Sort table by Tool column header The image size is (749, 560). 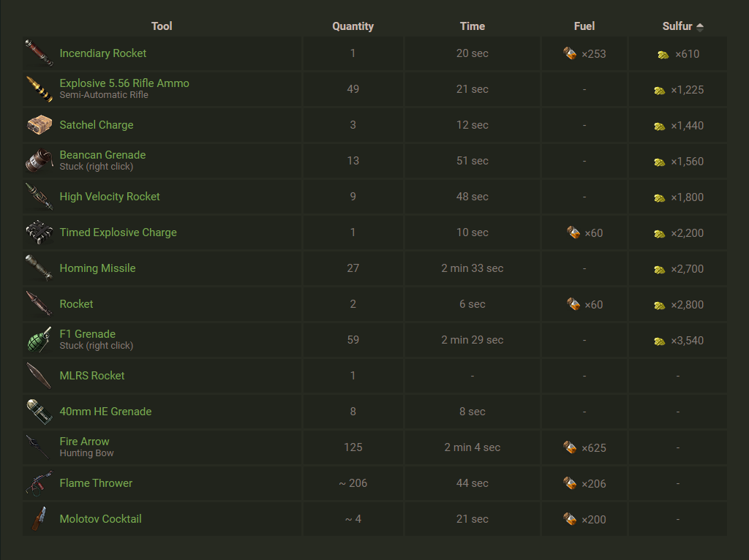coord(162,26)
